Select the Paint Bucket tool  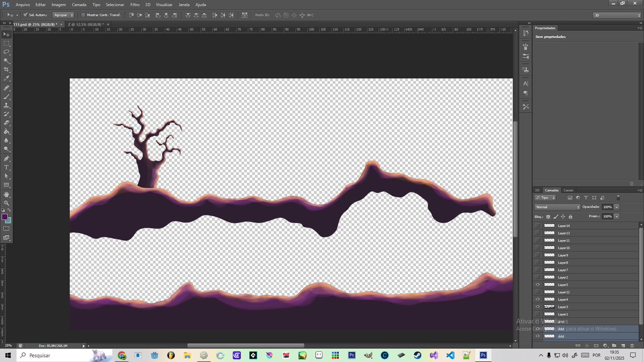pos(7,132)
